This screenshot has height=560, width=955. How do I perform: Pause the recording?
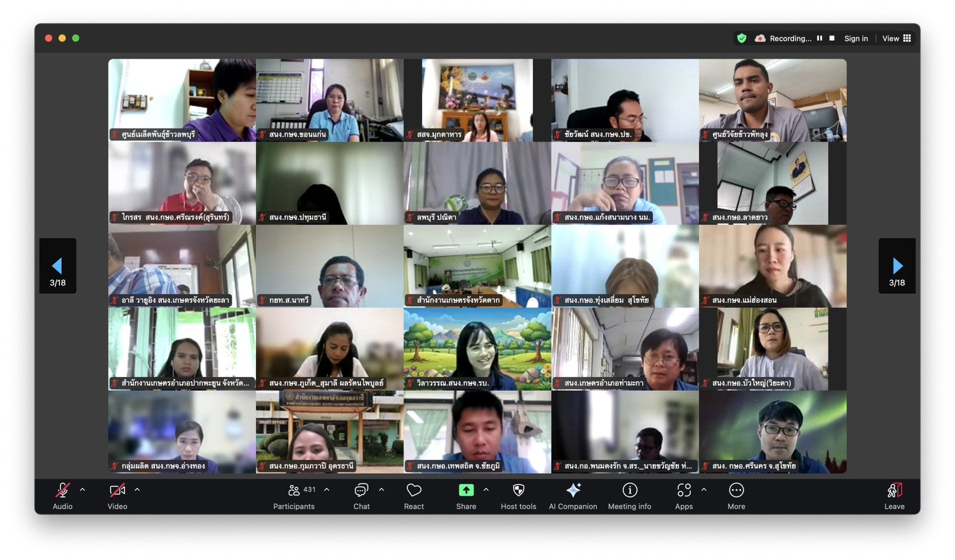819,38
